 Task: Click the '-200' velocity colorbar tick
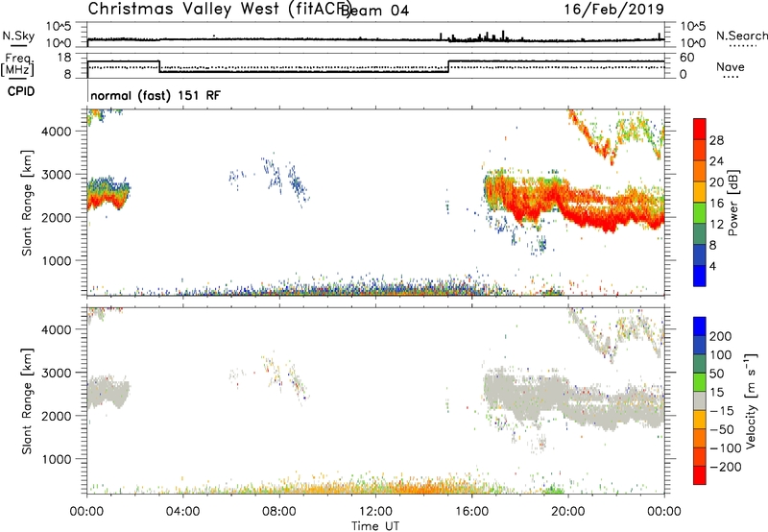pos(726,467)
